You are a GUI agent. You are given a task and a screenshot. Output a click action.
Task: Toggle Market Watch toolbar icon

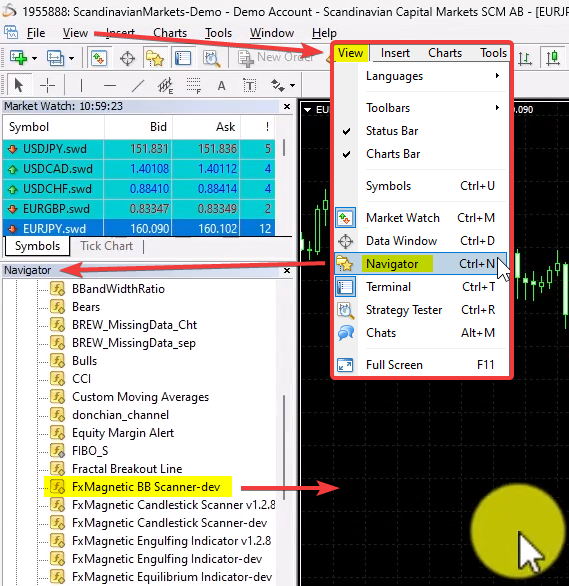coord(99,58)
